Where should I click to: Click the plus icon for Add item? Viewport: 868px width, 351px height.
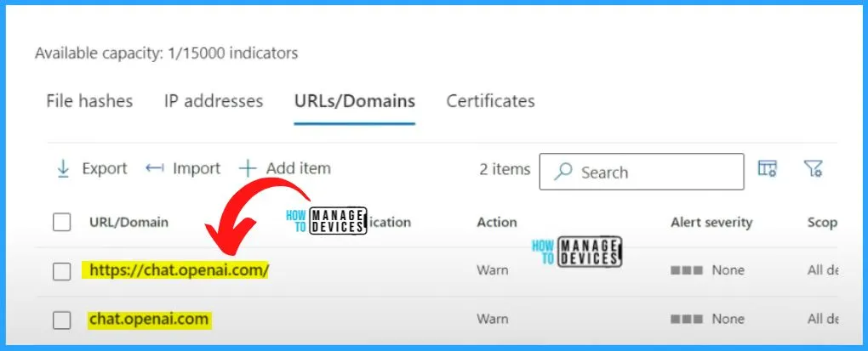pyautogui.click(x=248, y=168)
